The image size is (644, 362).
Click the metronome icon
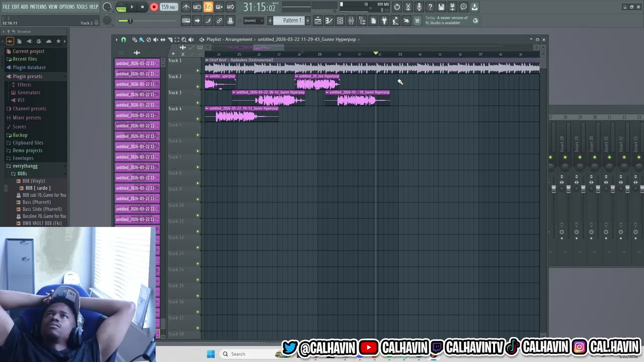pos(186,7)
